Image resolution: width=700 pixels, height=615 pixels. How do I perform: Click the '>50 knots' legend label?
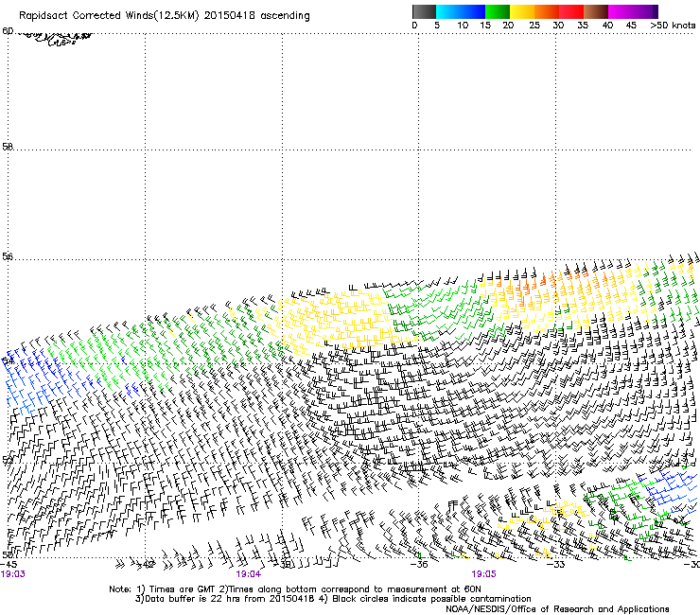(673, 26)
